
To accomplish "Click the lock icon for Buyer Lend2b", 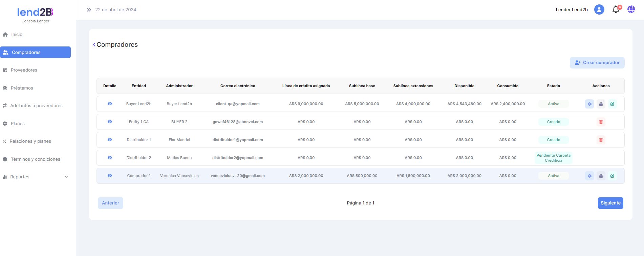I will (x=601, y=104).
